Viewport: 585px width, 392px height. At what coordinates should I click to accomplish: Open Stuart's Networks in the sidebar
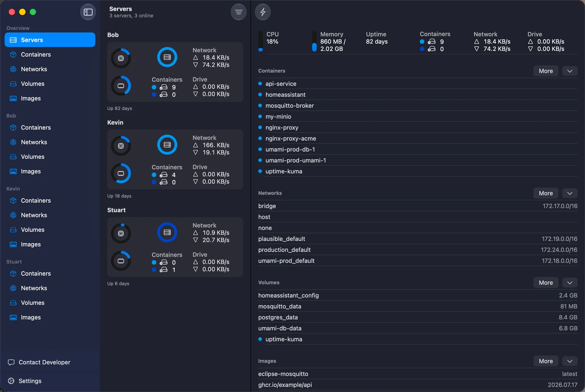pos(50,288)
